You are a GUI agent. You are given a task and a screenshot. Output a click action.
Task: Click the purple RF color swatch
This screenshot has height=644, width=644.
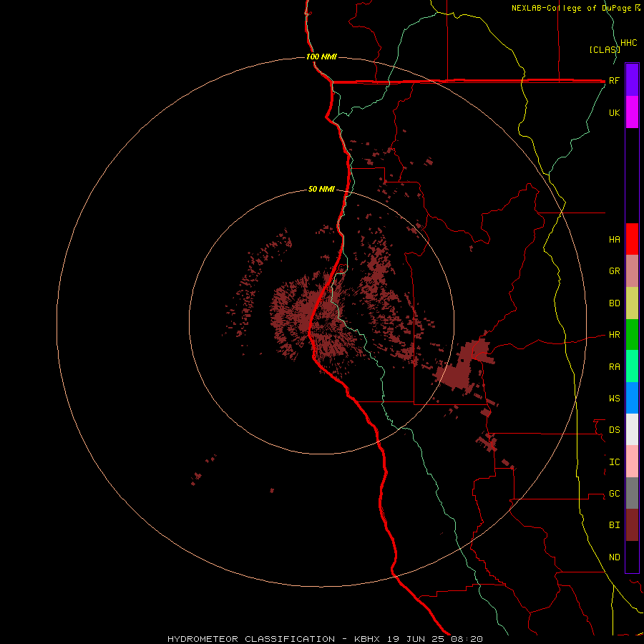[632, 80]
